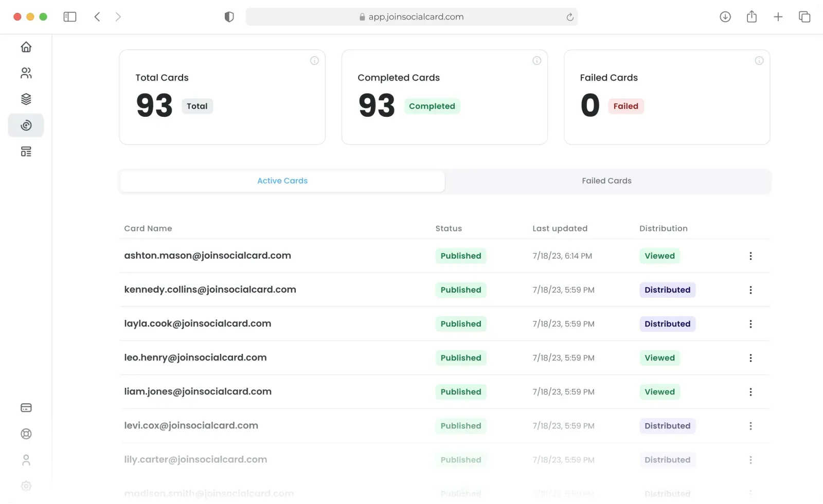Open kennedy.collins@joinsocialcard.com card
The width and height of the screenshot is (823, 504).
[x=210, y=290]
